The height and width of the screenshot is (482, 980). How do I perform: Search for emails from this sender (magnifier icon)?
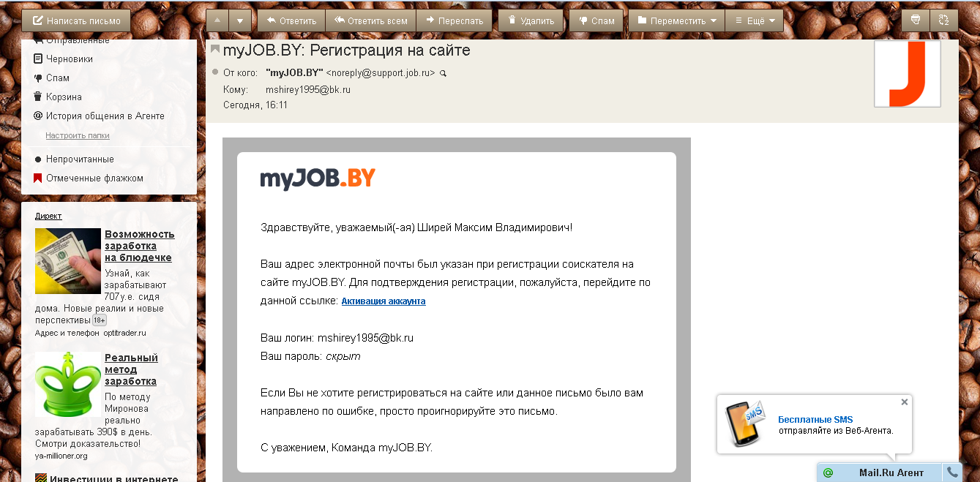443,73
